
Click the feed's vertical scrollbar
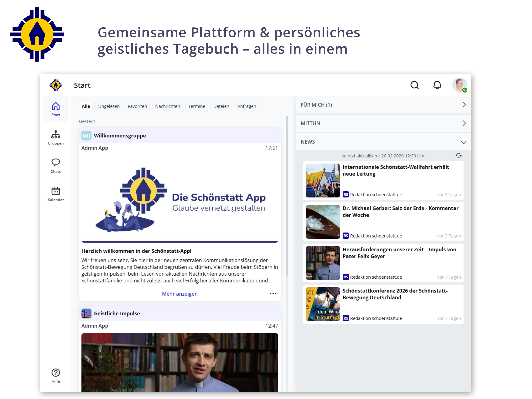(287, 196)
